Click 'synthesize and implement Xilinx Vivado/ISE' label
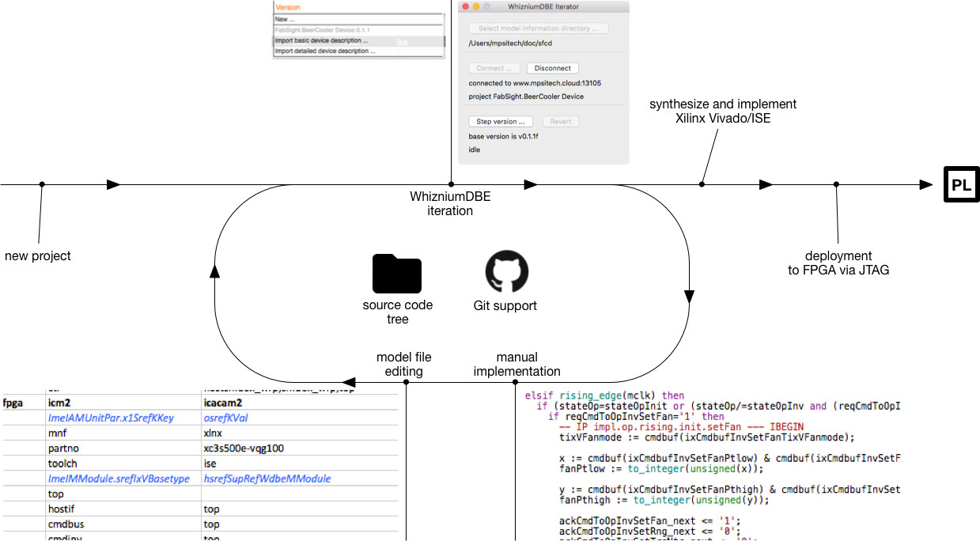 coord(723,112)
